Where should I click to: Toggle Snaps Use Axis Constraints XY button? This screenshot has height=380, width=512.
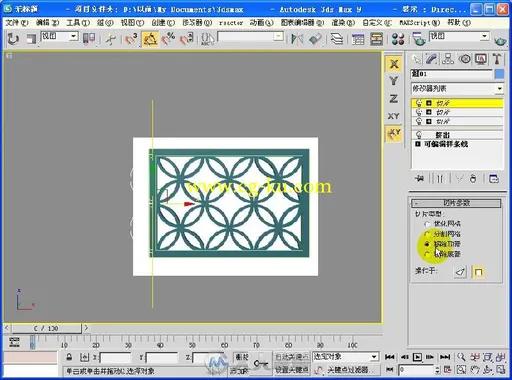point(394,133)
